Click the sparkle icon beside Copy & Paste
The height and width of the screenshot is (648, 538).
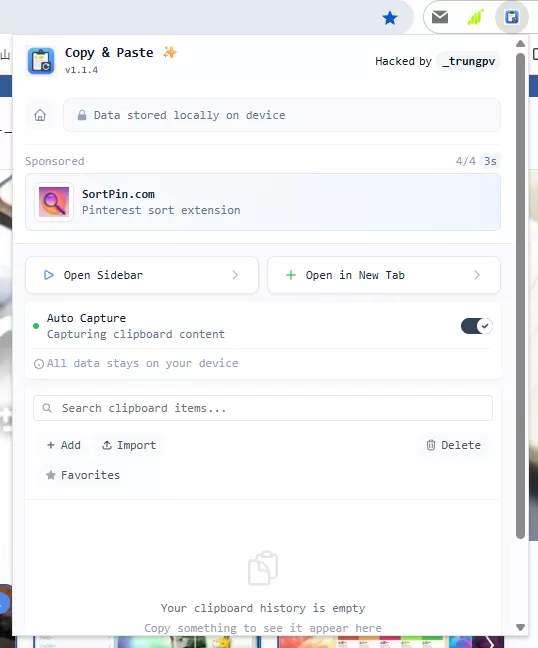click(169, 52)
